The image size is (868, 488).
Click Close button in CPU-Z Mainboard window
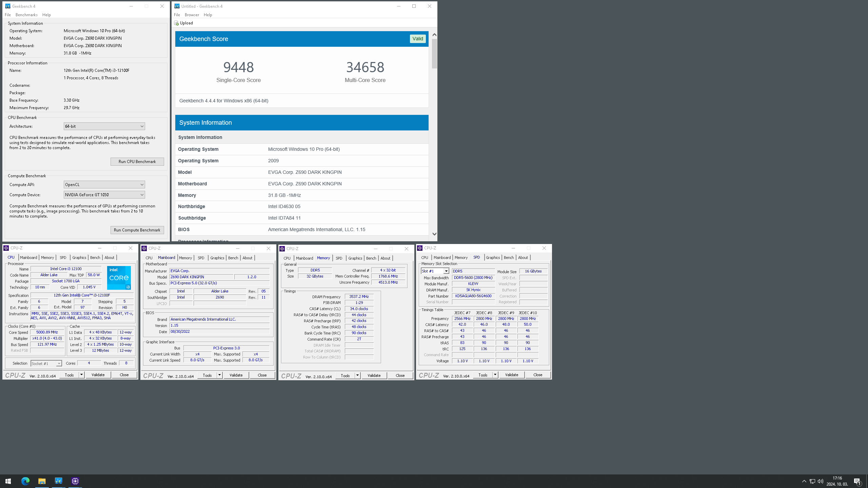pos(262,375)
